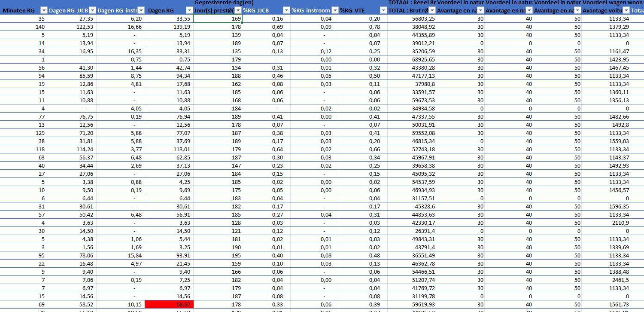The width and height of the screenshot is (644, 312).
Task: Open the Dagen RG column filter dropdown
Action: (x=189, y=10)
